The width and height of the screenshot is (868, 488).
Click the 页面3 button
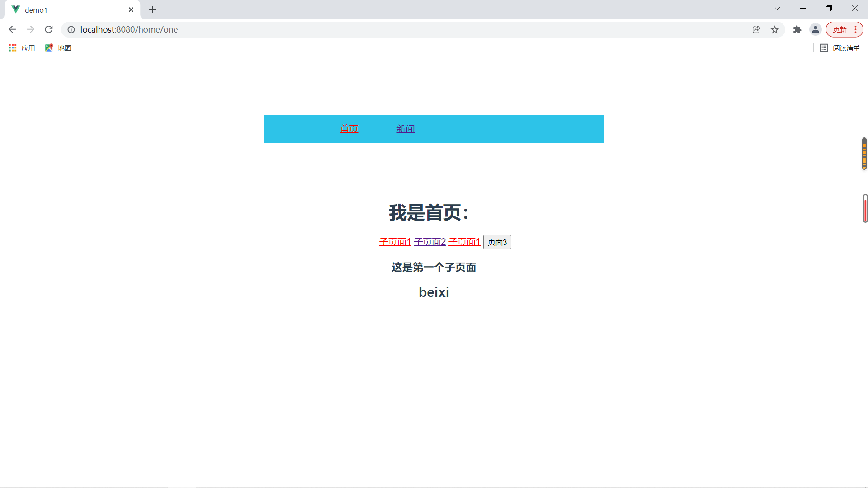(497, 242)
